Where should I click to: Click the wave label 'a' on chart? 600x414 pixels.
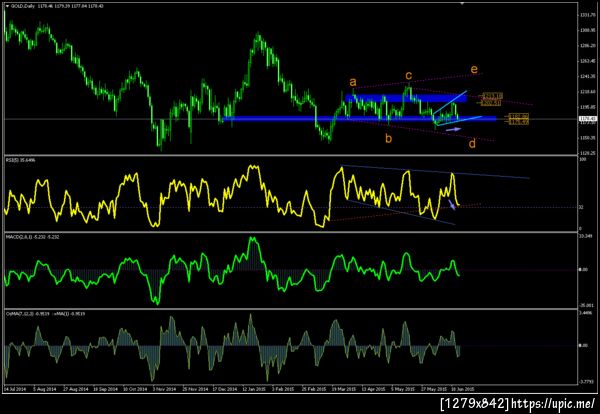[353, 81]
